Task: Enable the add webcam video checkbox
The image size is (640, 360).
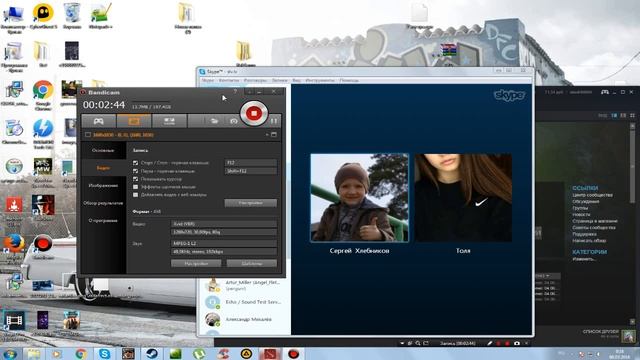Action: [136, 195]
